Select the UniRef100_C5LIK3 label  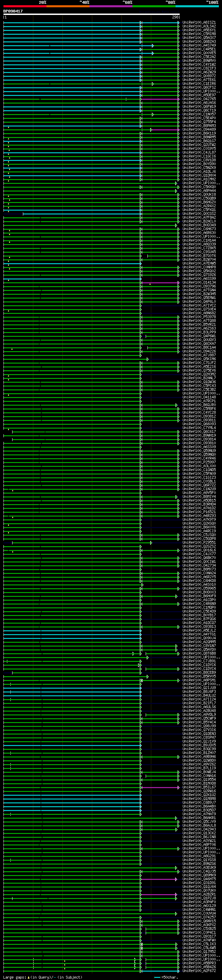199,944
